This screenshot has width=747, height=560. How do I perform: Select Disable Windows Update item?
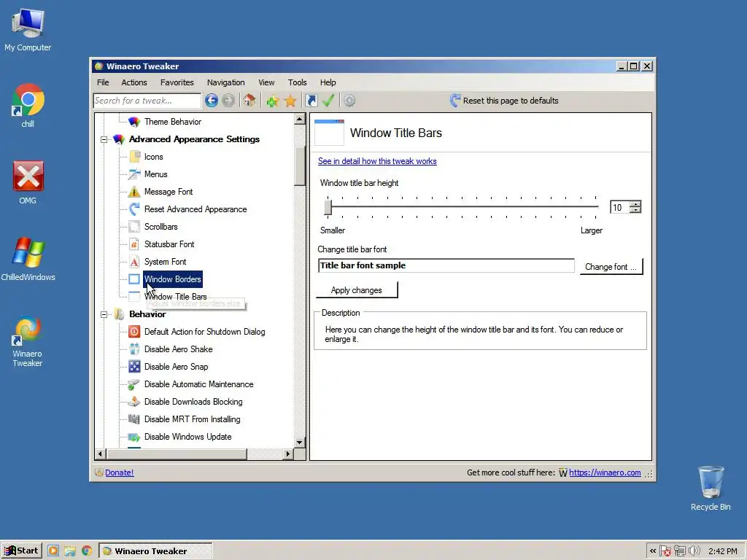(x=187, y=437)
